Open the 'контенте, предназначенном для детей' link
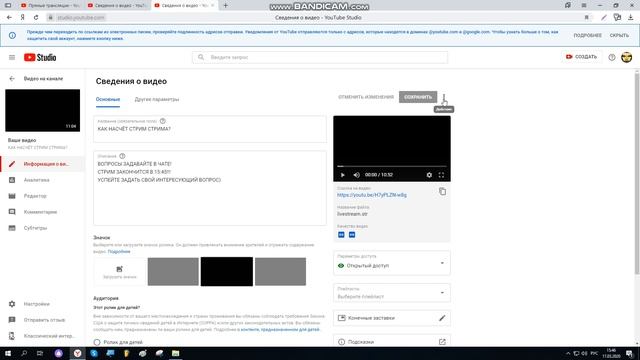Screen dimensions: 640x360 280,329
